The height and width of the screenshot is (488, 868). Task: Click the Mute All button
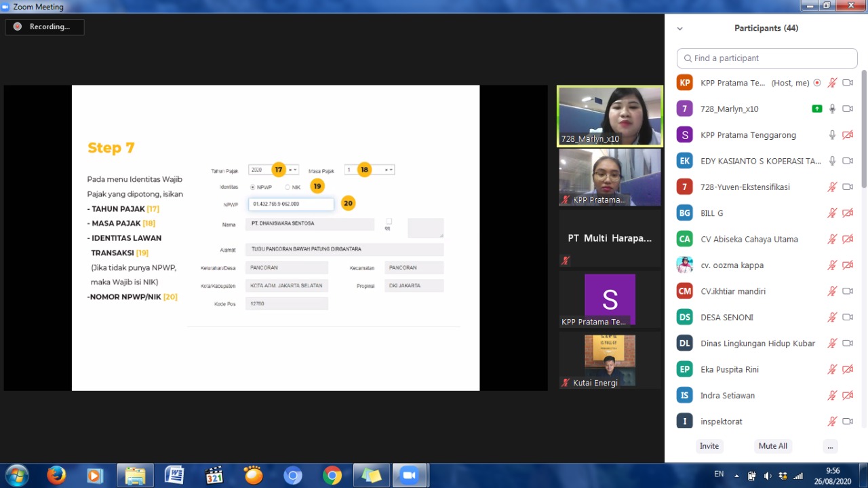tap(773, 446)
